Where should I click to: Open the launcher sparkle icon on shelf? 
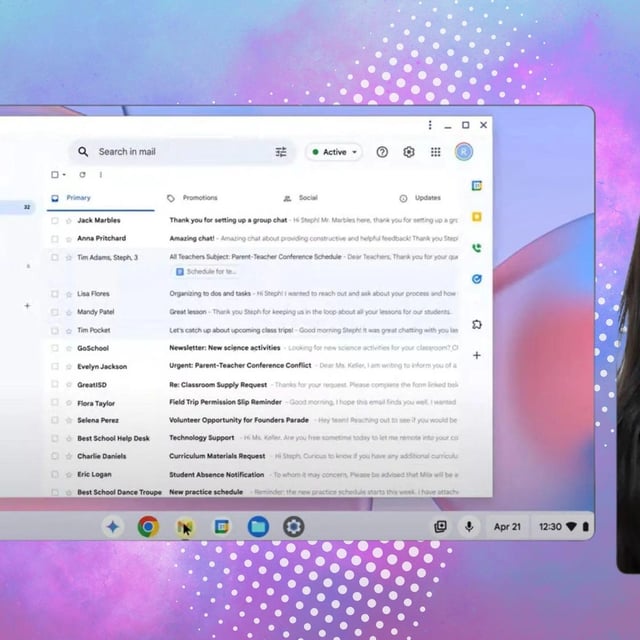coord(113,527)
